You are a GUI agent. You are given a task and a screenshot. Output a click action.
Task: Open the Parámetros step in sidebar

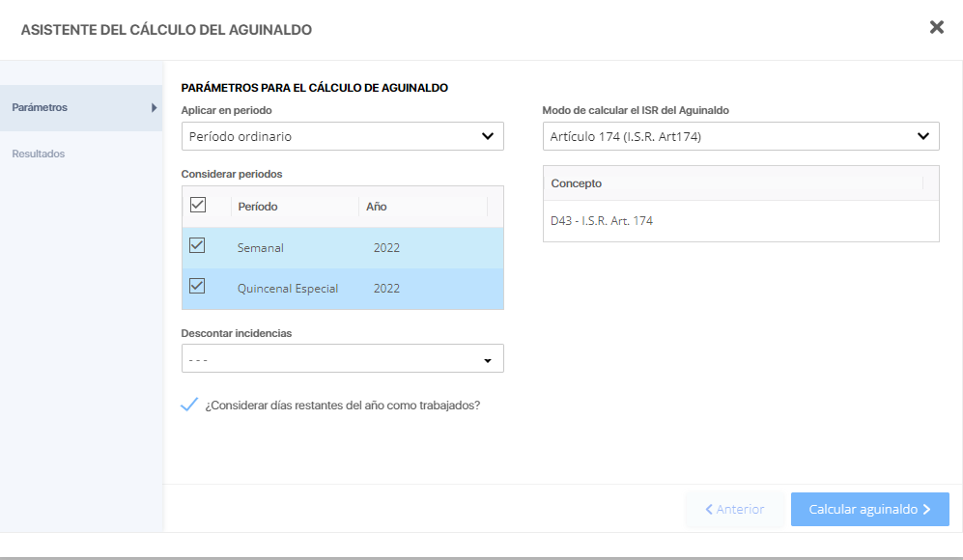point(40,107)
